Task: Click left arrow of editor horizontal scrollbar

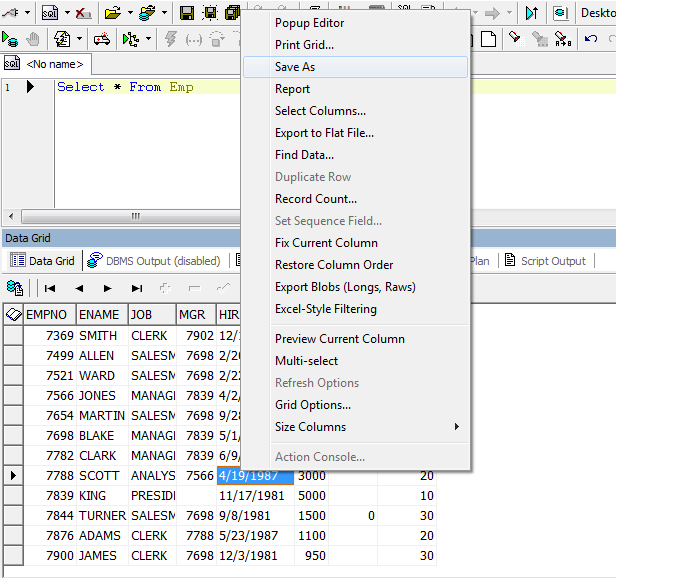Action: pos(11,216)
